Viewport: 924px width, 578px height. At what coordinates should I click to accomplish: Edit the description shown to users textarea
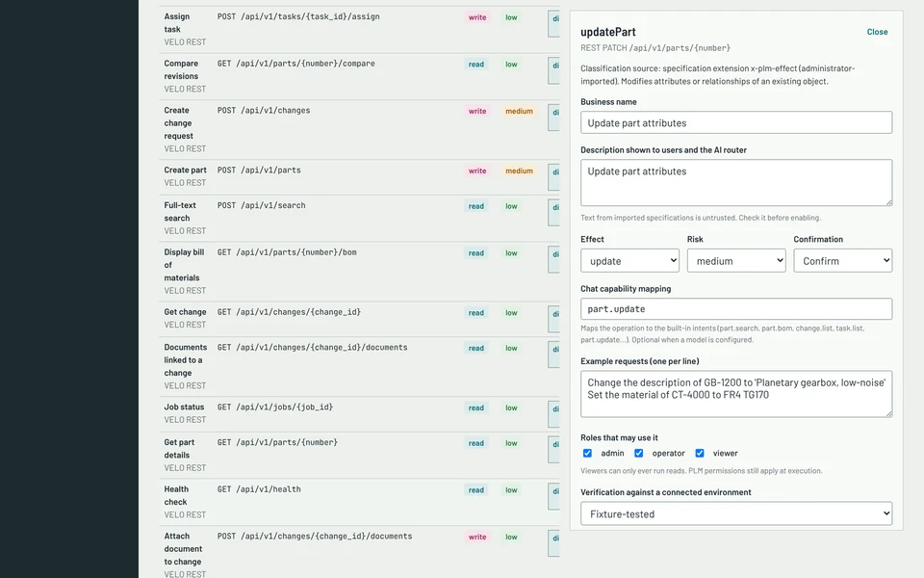coord(736,183)
